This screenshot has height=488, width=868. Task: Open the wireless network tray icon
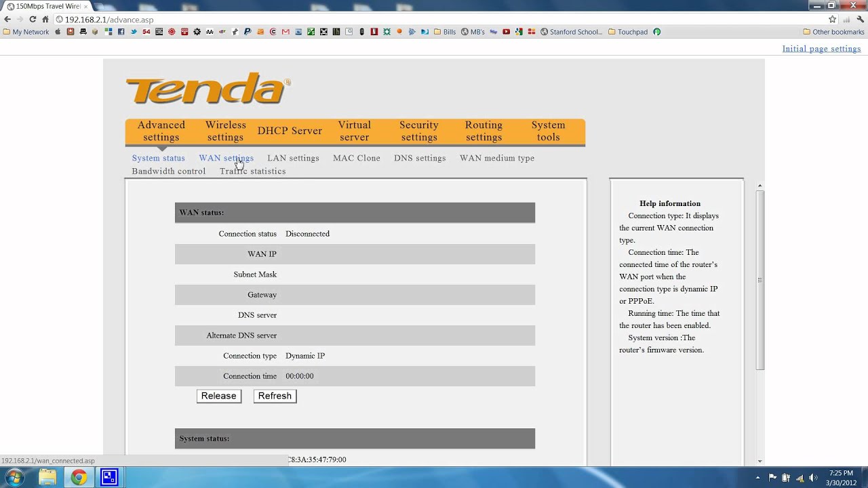coord(800,478)
